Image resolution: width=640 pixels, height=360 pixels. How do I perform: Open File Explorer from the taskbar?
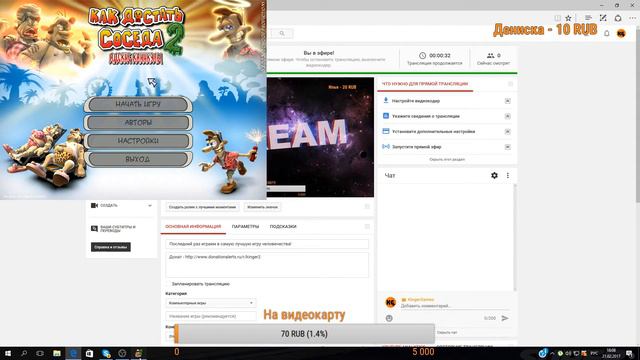57,353
